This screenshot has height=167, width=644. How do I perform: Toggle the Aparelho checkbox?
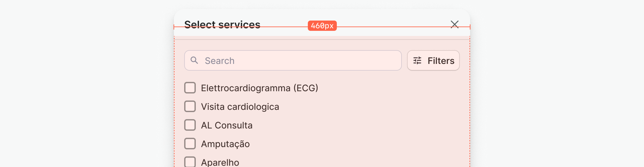tap(190, 162)
